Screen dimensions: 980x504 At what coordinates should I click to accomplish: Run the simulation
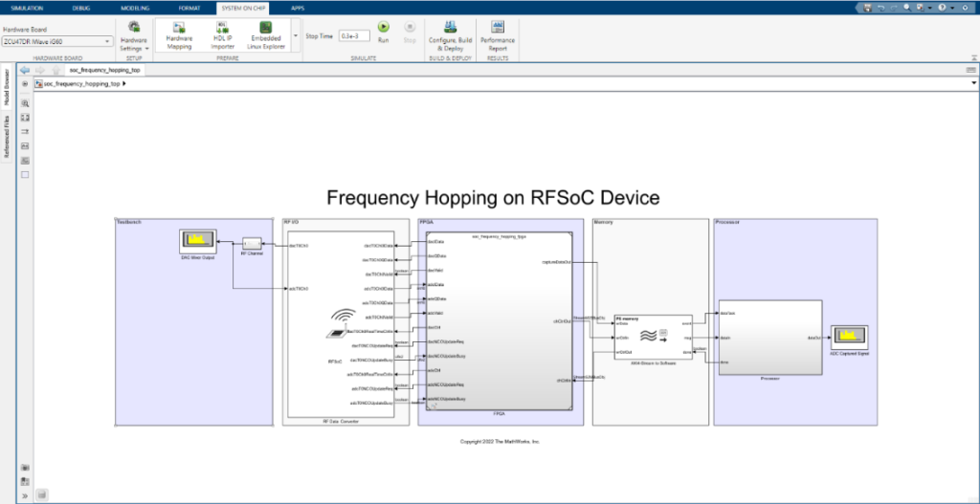pos(384,33)
